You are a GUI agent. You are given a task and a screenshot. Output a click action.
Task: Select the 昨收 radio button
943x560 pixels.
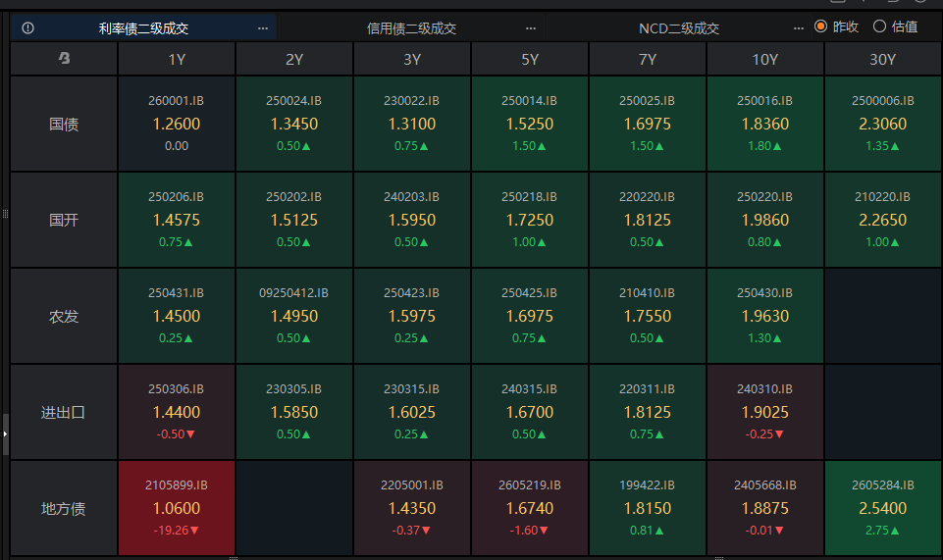pos(821,26)
